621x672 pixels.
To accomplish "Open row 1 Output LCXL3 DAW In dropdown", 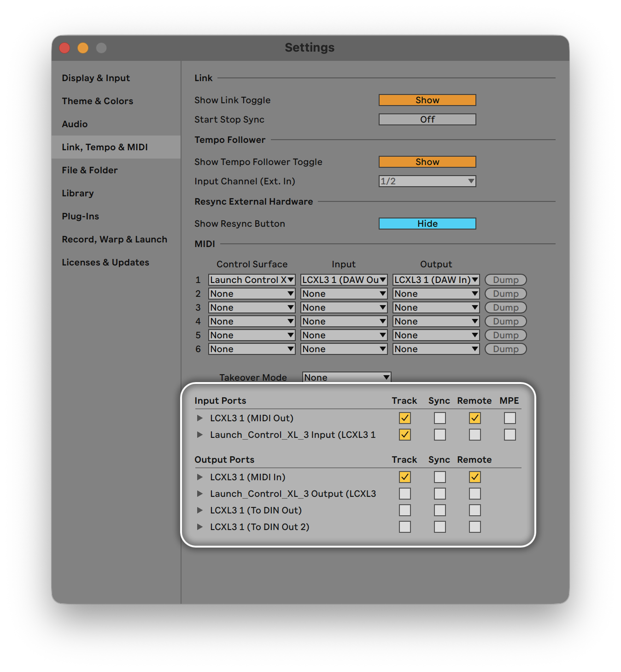I will click(436, 280).
